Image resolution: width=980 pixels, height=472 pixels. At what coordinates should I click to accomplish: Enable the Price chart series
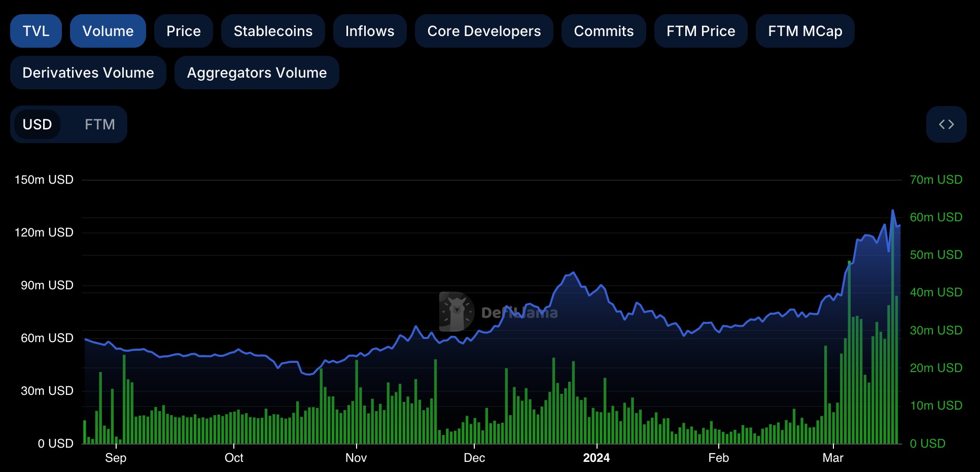[183, 31]
